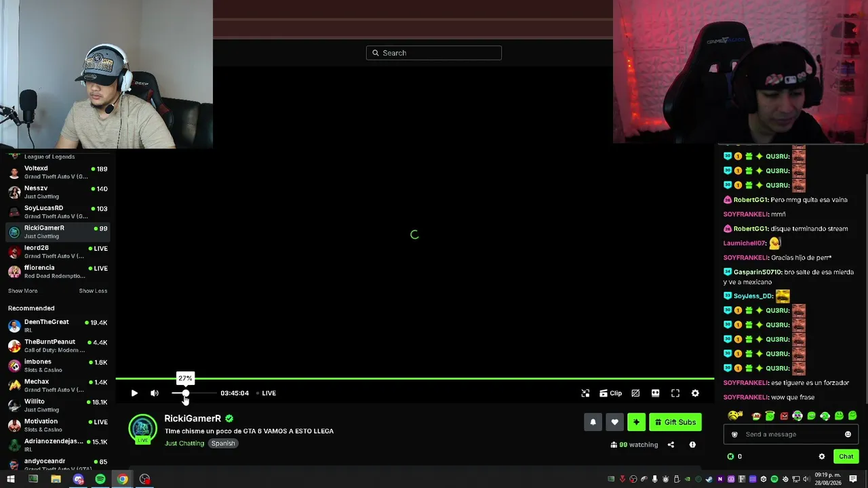Enter fullscreen on the video player
Screen dimensions: 868x488
pos(675,393)
